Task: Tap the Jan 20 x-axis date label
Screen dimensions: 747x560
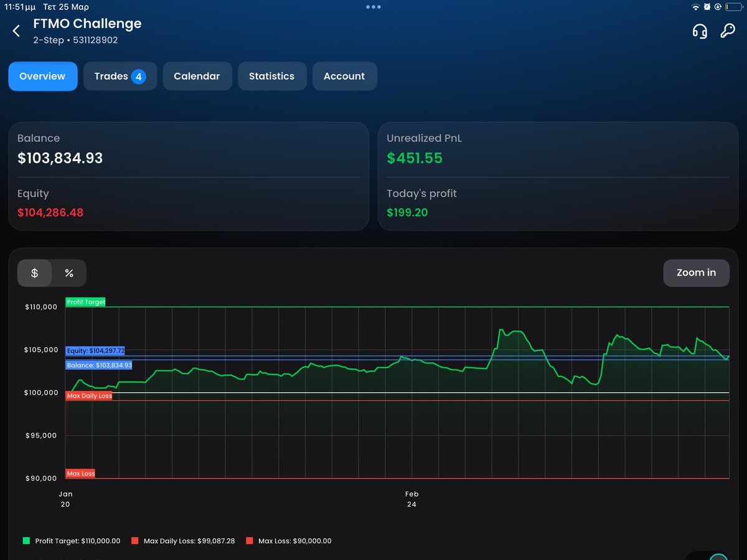Action: (65, 499)
